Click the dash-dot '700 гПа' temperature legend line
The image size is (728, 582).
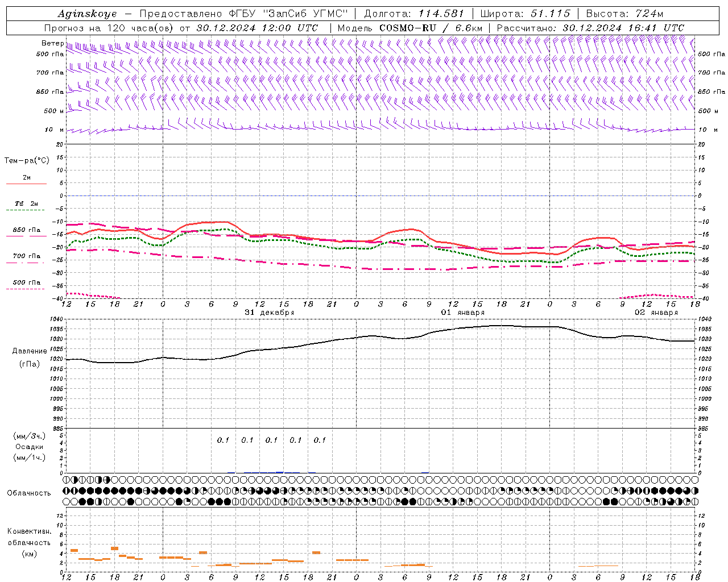[26, 263]
